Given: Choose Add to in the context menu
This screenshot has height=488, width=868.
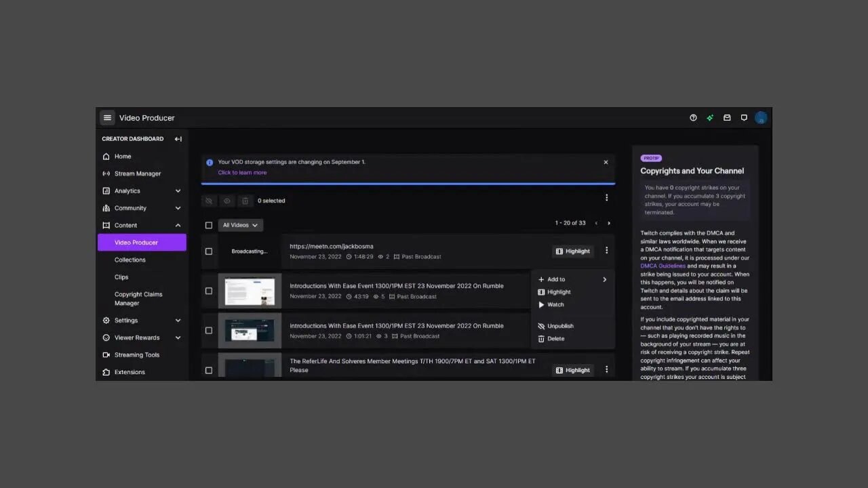Looking at the screenshot, I should (x=572, y=279).
